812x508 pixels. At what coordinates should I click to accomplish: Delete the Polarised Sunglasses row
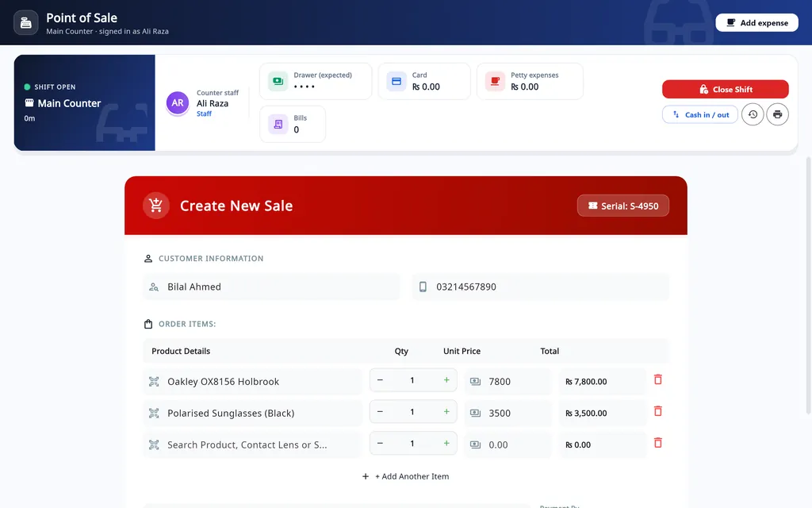pyautogui.click(x=657, y=411)
